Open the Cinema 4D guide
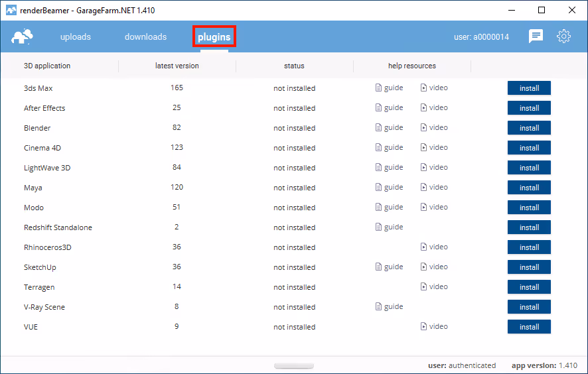Screen dimensions: 588x374 coord(390,147)
